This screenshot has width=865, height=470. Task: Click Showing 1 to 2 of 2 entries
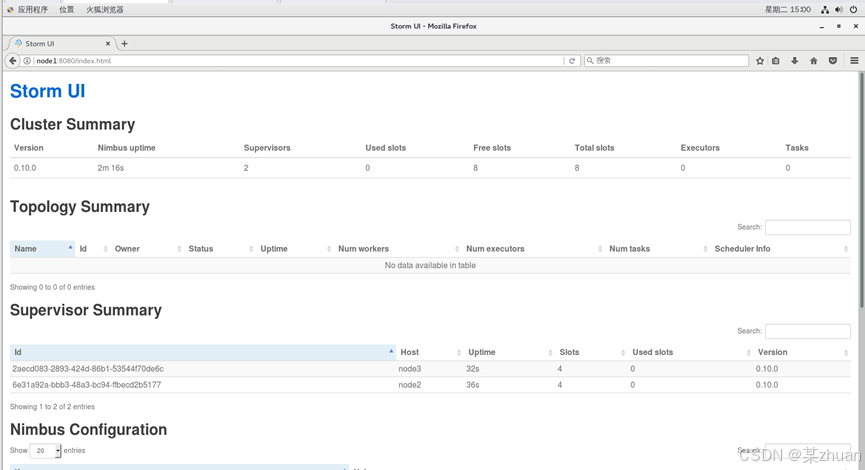click(52, 407)
